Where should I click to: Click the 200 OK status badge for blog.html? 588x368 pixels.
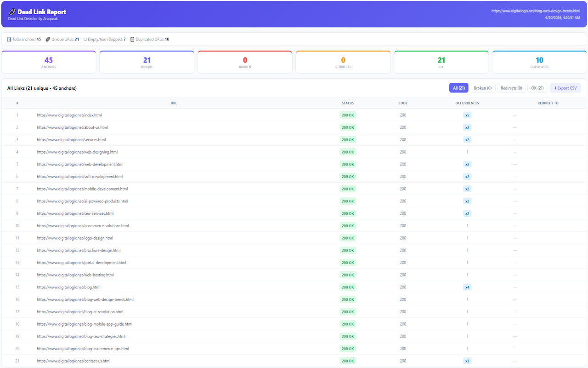pos(348,287)
